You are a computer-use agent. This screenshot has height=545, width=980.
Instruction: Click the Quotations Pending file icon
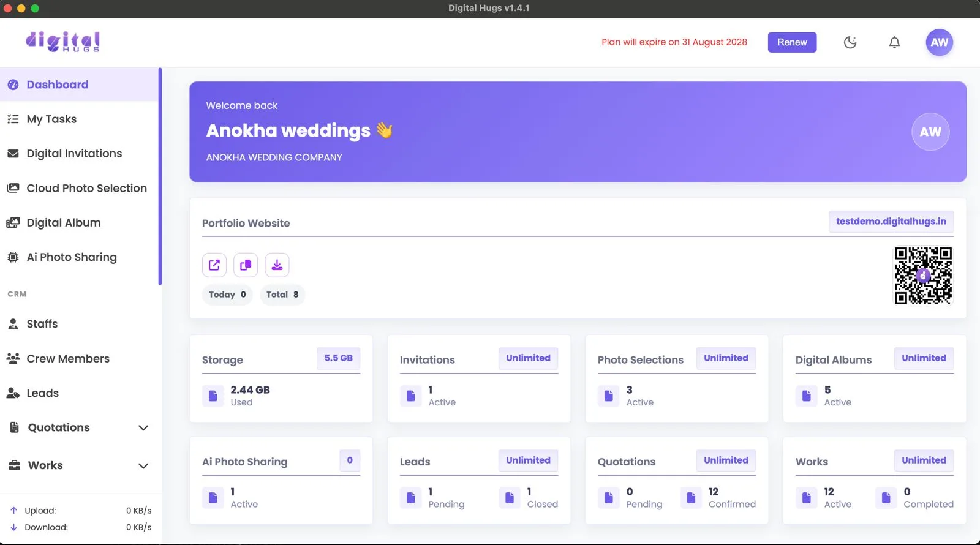[x=609, y=498]
